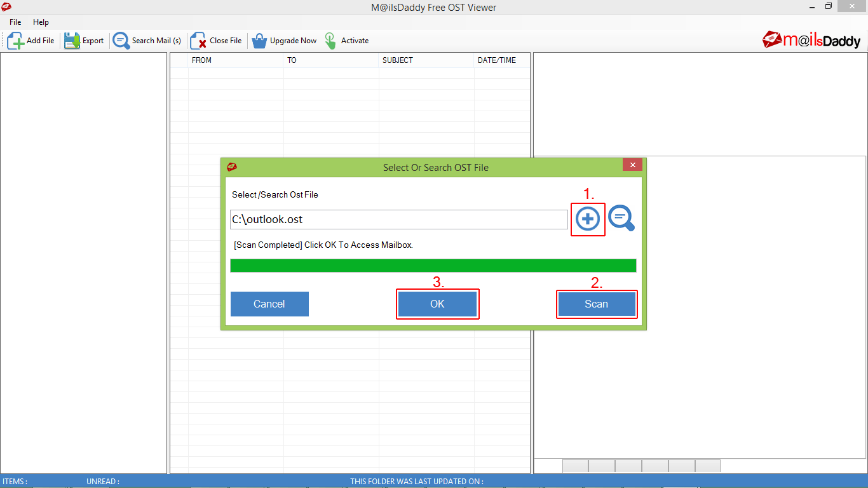Click the main window title app icon
868x488 pixels.
coord(6,7)
